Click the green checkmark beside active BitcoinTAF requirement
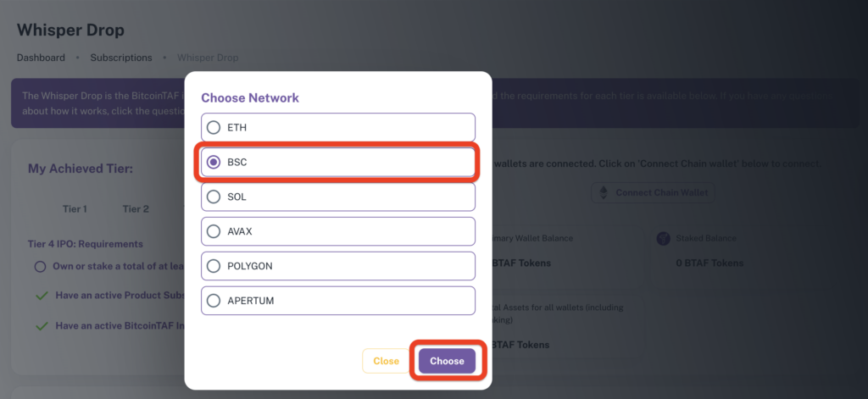The height and width of the screenshot is (399, 868). pos(42,326)
